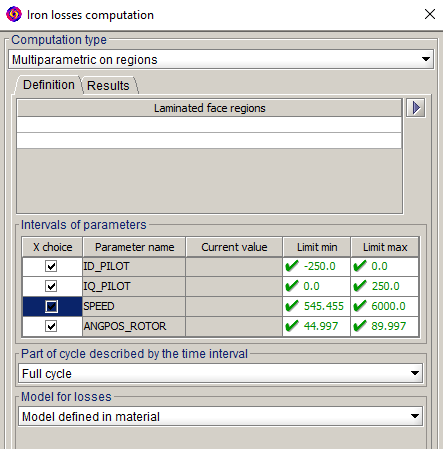Click the Parameter name column header

pos(134,247)
